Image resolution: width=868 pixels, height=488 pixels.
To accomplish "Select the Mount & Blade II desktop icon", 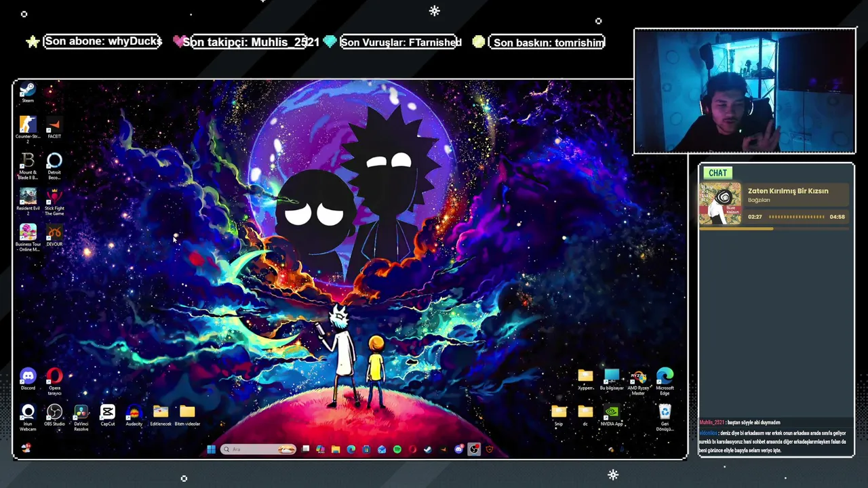I will click(27, 166).
